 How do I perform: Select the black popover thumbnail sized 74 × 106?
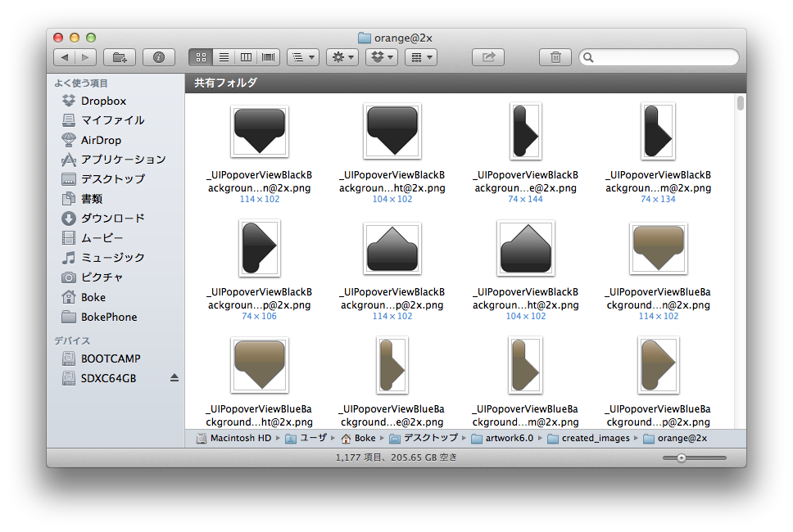260,248
